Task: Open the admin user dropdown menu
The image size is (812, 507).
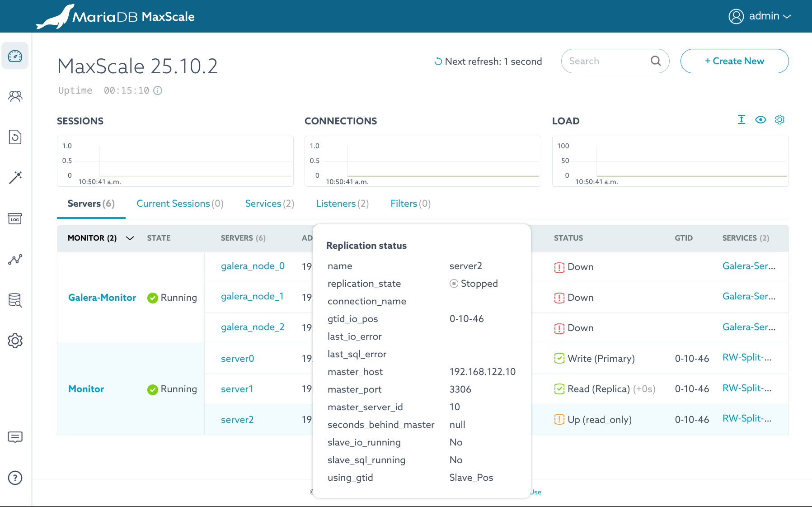Action: tap(760, 16)
